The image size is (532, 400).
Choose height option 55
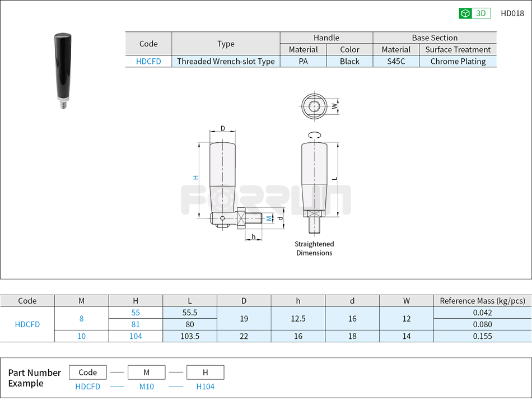click(136, 313)
